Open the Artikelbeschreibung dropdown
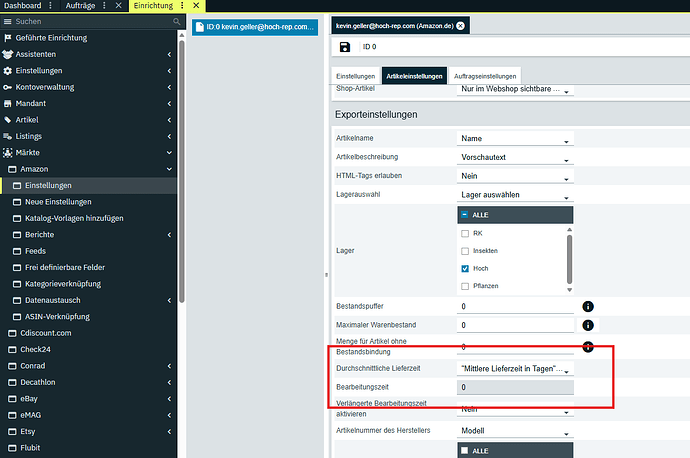690x458 pixels. 515,158
